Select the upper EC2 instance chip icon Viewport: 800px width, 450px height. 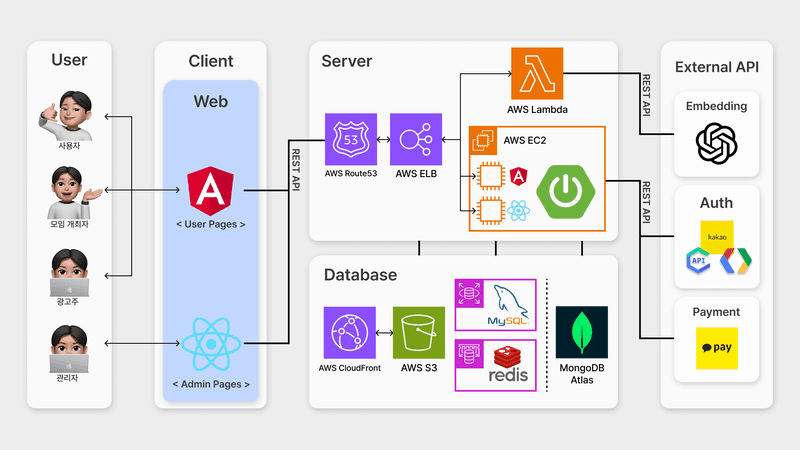tap(491, 176)
